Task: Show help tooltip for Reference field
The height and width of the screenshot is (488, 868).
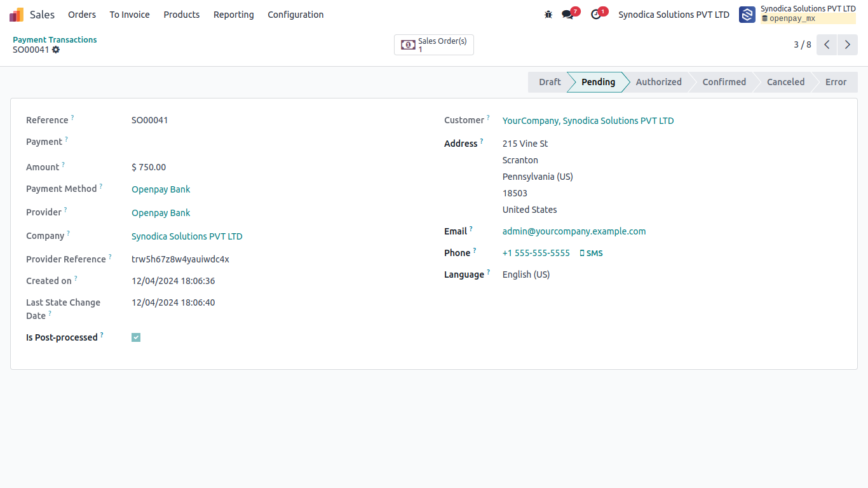Action: (72, 118)
